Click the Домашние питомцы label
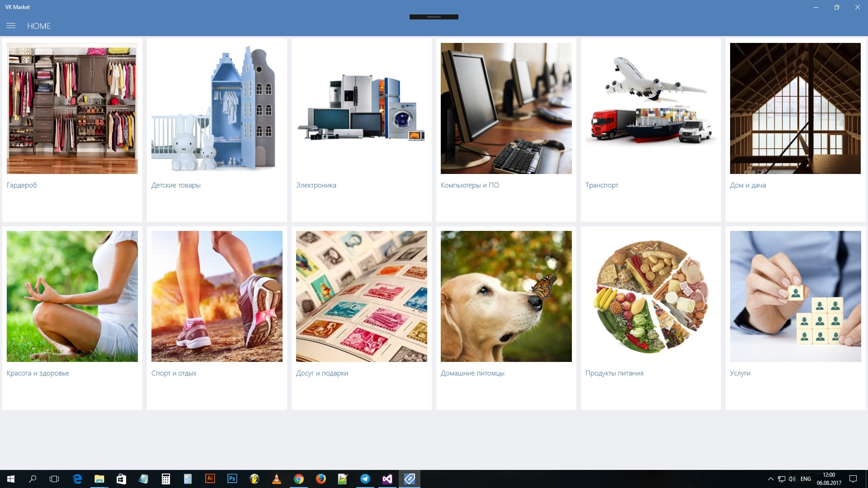Screen dimensions: 868x488 point(472,373)
